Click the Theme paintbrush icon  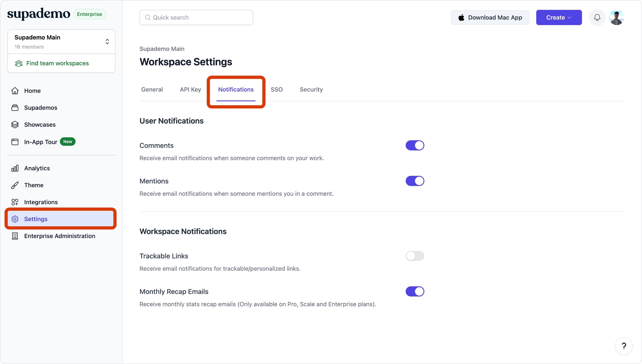pyautogui.click(x=15, y=185)
